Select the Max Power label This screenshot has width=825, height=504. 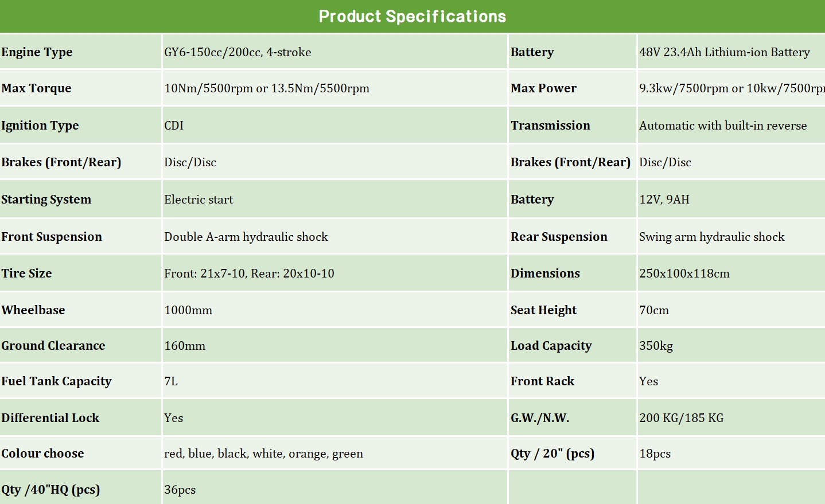pos(543,88)
